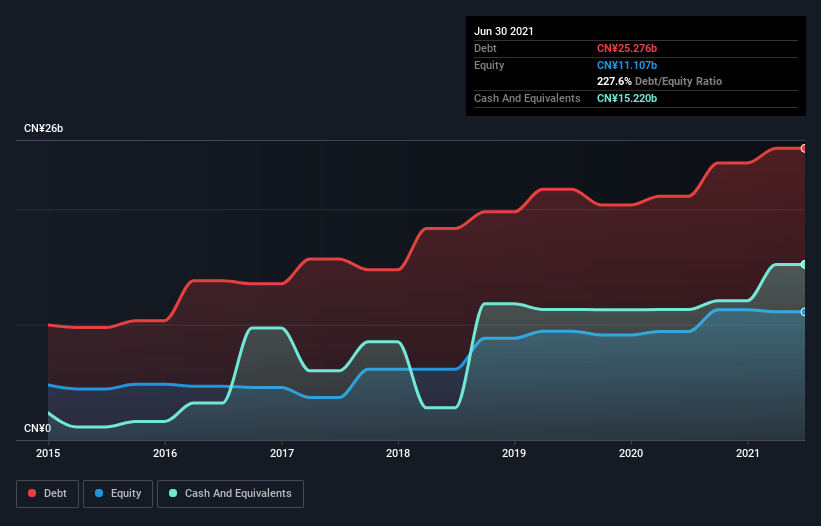The width and height of the screenshot is (821, 526).
Task: Click the 2021 axis label
Action: click(x=748, y=453)
